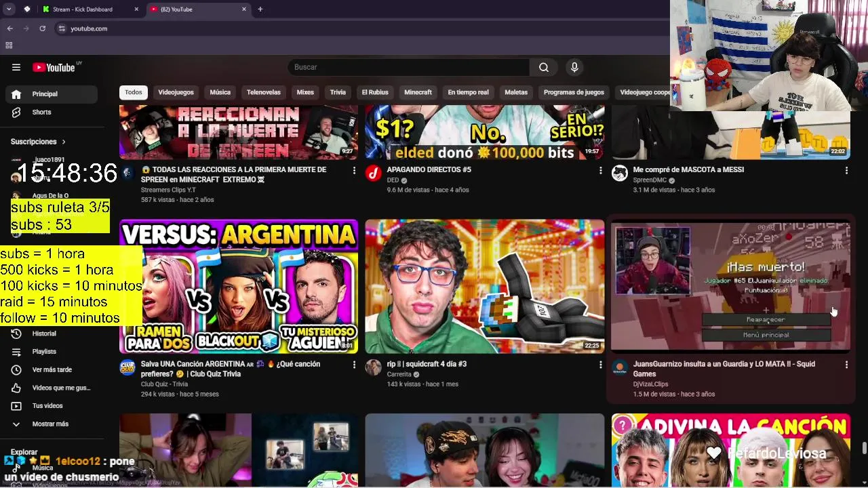Open the DED channel avatar
The height and width of the screenshot is (488, 868).
(373, 173)
